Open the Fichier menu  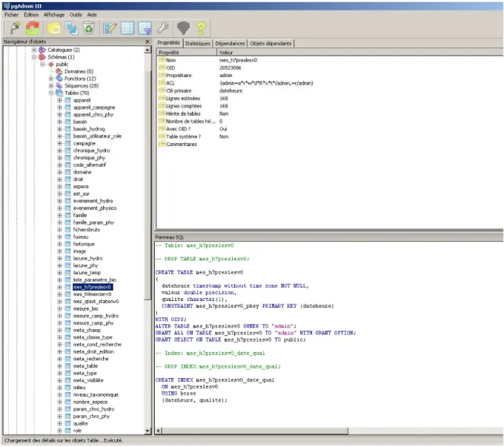pos(12,15)
